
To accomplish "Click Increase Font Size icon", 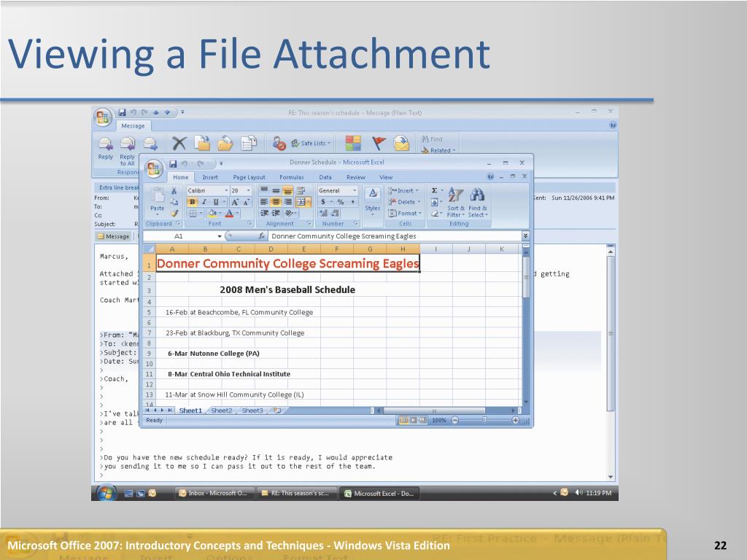I will (234, 202).
